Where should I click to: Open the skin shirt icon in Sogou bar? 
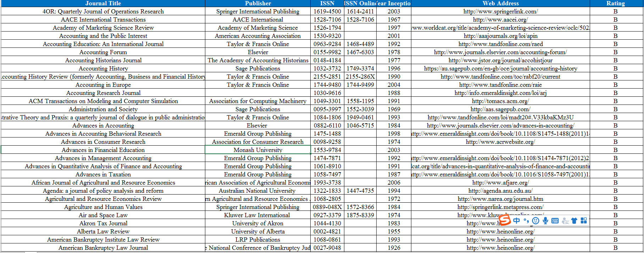coord(574,221)
